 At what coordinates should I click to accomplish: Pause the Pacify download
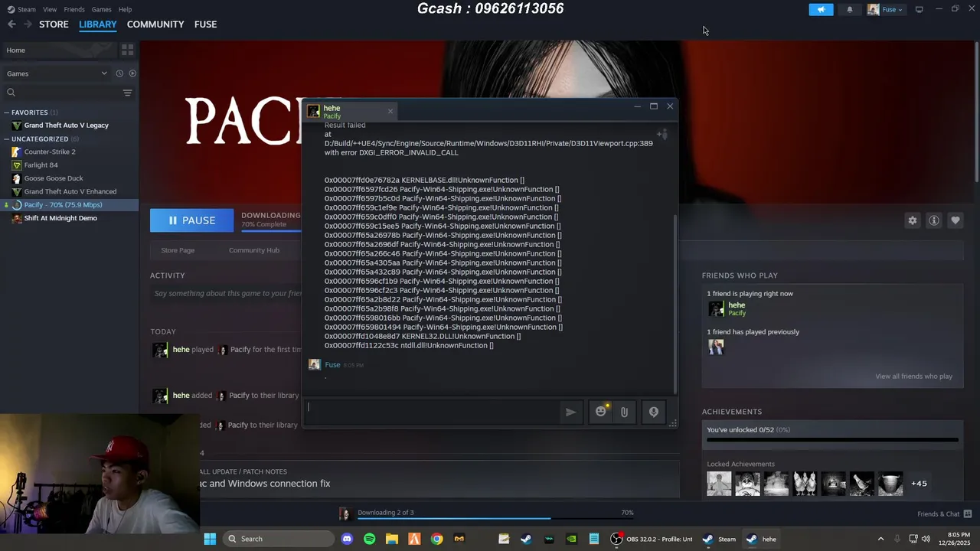coord(191,220)
